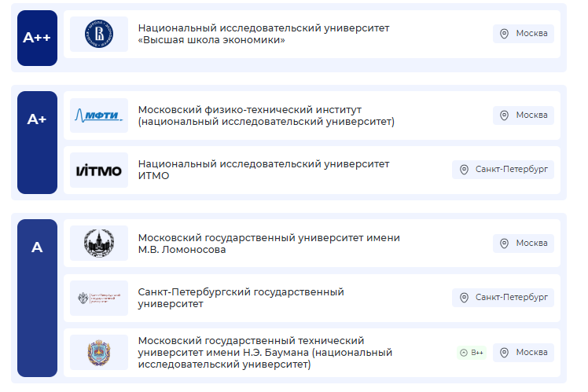Open МГУ имени М.В. Ломоносова name
Screen dimensions: 588x392
(269, 244)
